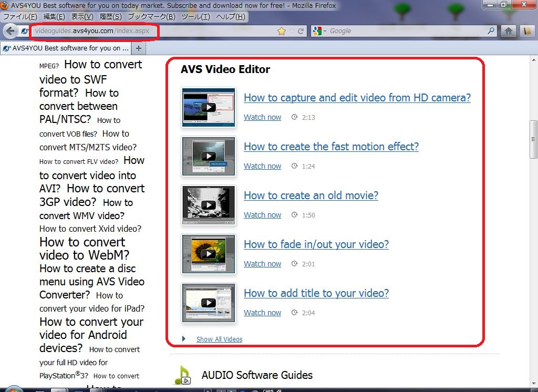Image resolution: width=538 pixels, height=392 pixels.
Task: Open 'How to add title to your video?'
Action: [x=316, y=293]
